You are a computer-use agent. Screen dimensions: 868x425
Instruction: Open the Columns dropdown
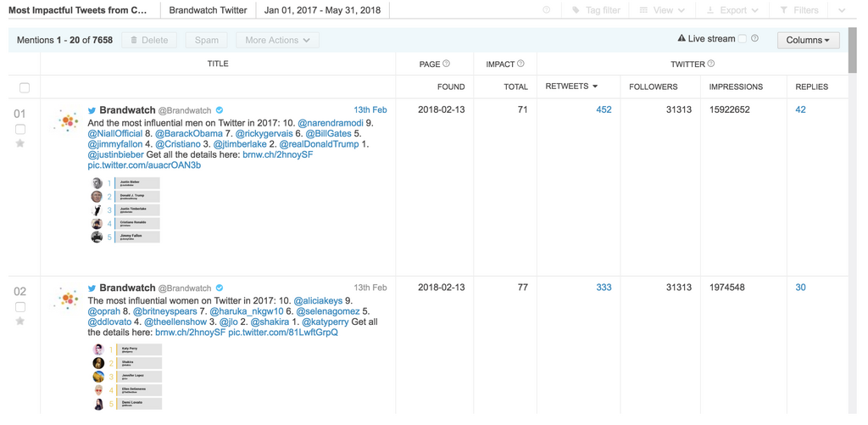click(808, 40)
